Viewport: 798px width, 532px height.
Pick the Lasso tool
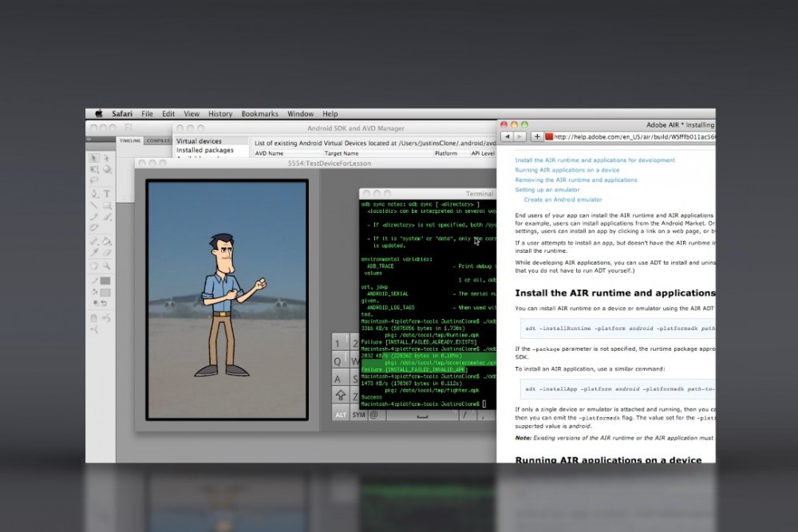click(x=93, y=179)
